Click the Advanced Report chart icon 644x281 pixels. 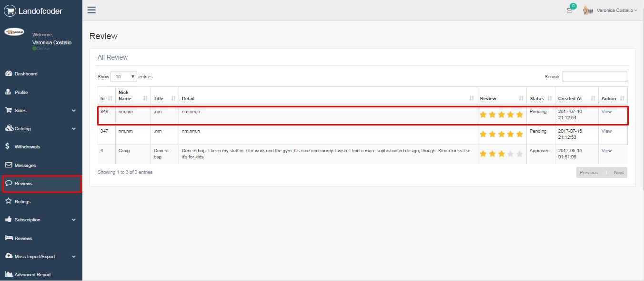pos(9,274)
